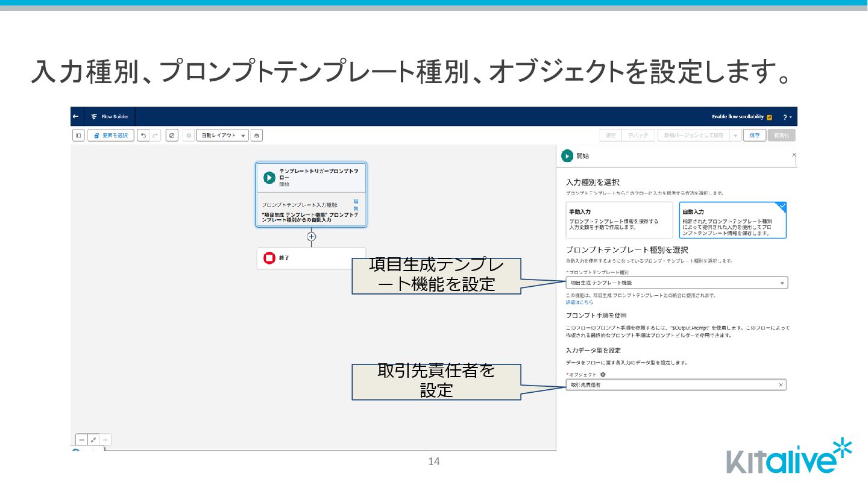Close the 開始 properties panel
868x488 pixels.
pyautogui.click(x=793, y=155)
